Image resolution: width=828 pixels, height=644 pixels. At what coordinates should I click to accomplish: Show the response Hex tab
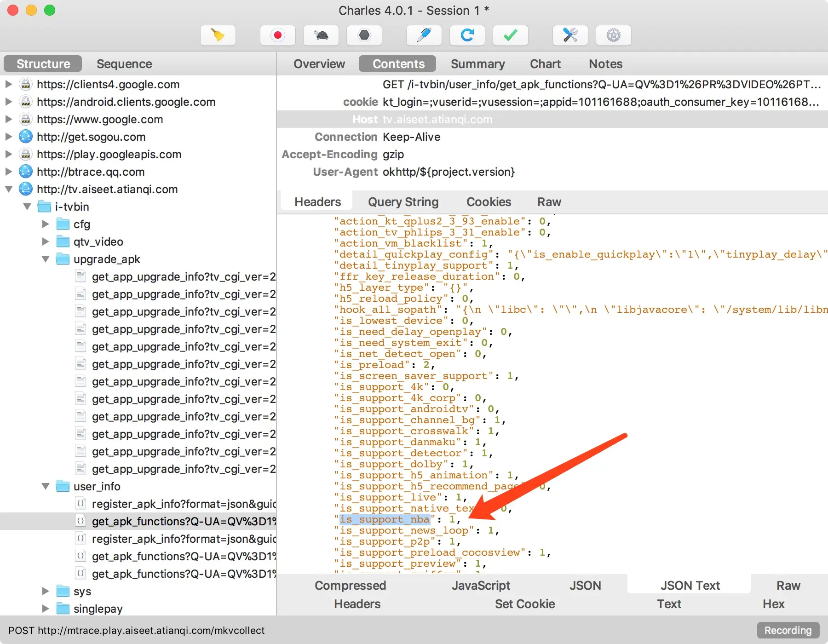point(774,604)
